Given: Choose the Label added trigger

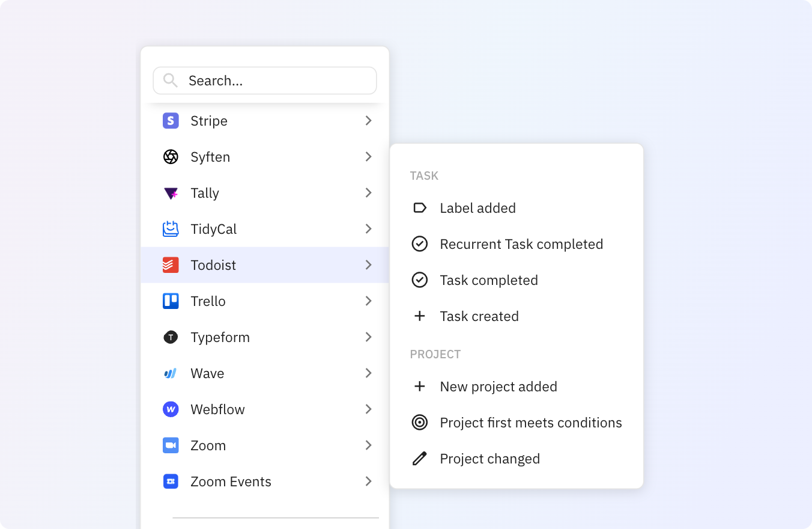Looking at the screenshot, I should [477, 208].
